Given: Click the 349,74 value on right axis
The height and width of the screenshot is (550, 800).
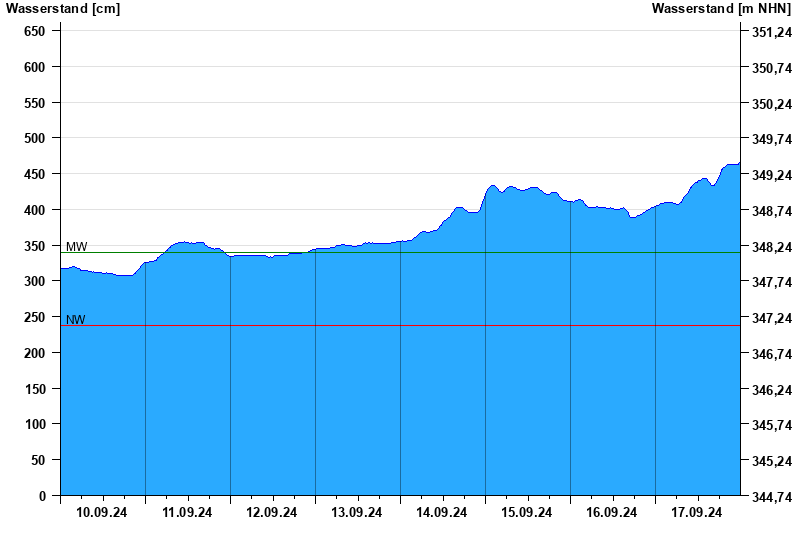Looking at the screenshot, I should (772, 139).
